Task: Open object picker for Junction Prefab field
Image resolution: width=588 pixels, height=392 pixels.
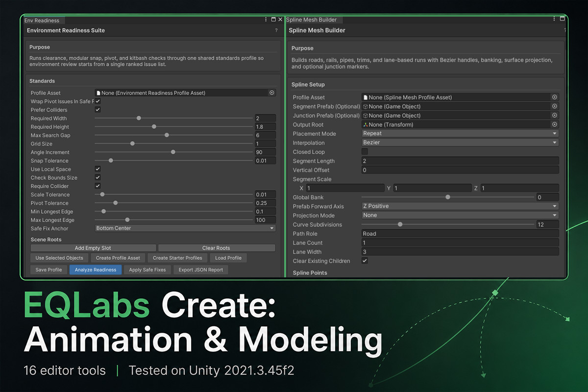Action: coord(555,116)
